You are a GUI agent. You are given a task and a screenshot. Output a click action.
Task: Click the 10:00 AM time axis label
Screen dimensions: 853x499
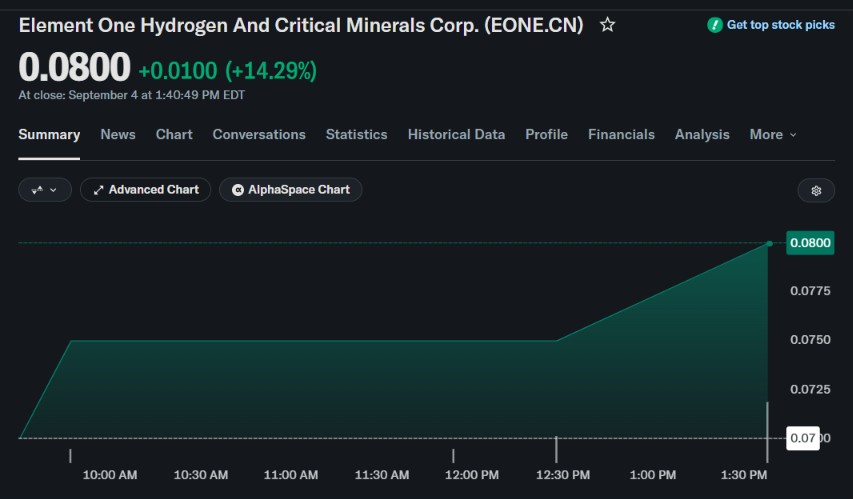click(x=110, y=475)
